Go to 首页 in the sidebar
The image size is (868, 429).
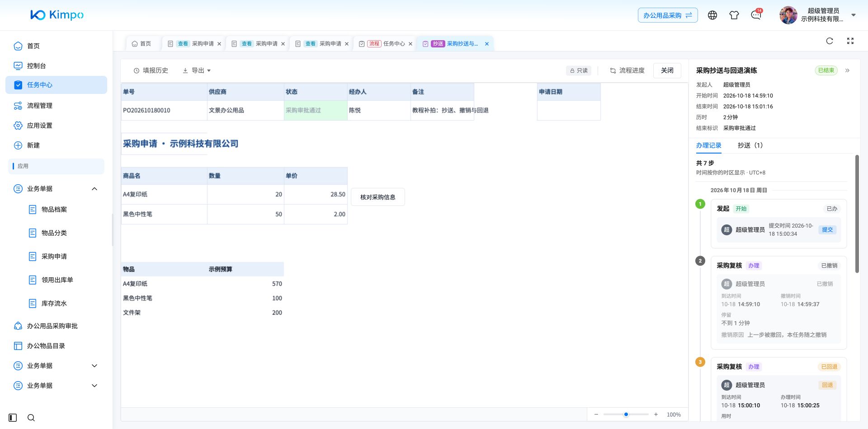tap(56, 46)
